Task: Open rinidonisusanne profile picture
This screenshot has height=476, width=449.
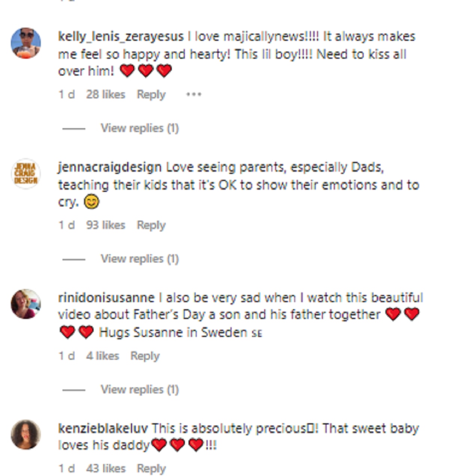Action: point(25,304)
